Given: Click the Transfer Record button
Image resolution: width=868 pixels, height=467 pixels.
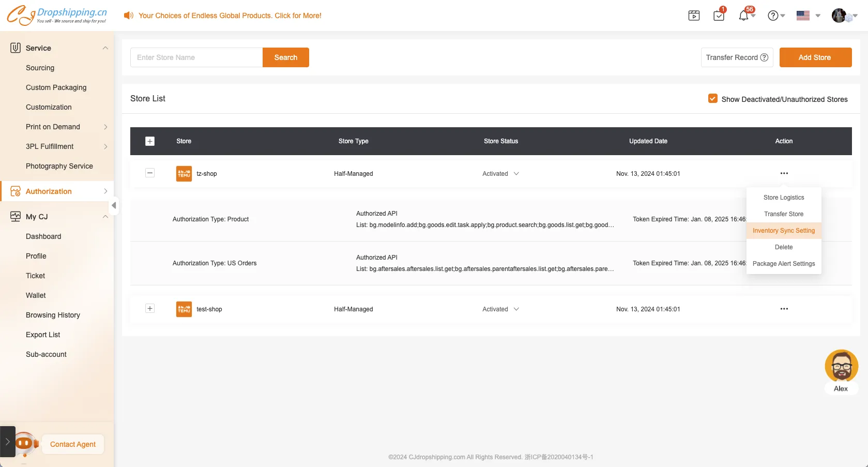Looking at the screenshot, I should (x=737, y=57).
